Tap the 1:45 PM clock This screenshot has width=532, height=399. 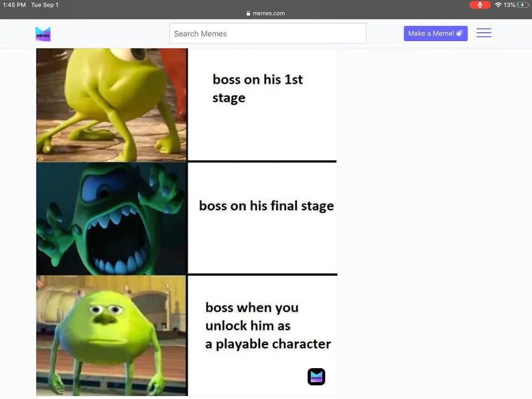(15, 5)
